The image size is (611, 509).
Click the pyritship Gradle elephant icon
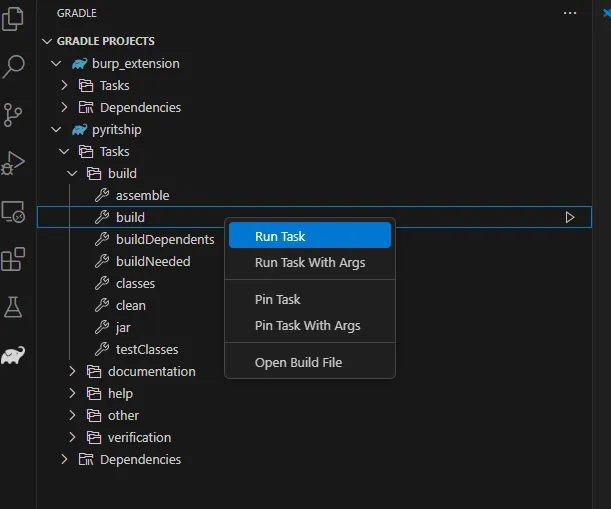point(79,129)
